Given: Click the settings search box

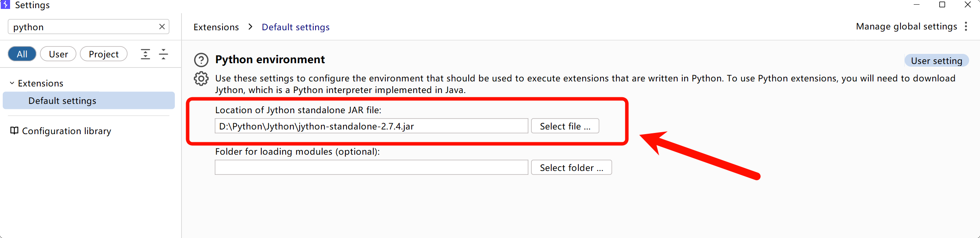Looking at the screenshot, I should click(x=83, y=27).
